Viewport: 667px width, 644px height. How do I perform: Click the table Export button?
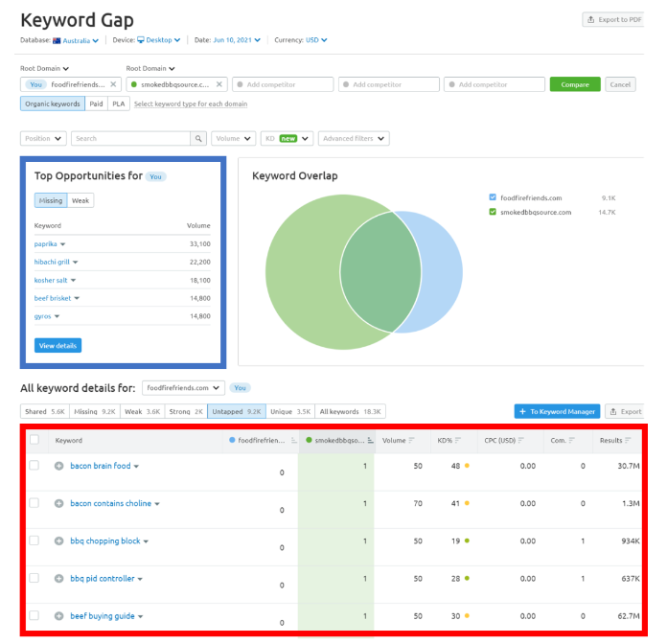[x=625, y=411]
